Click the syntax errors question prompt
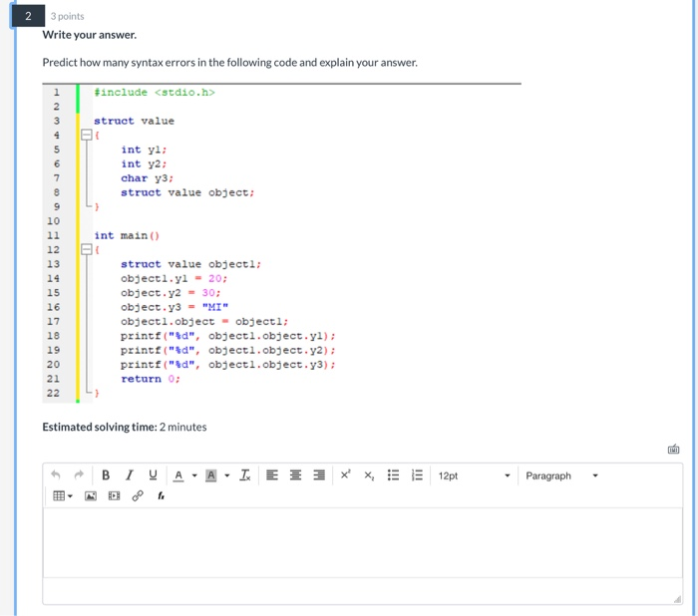 tap(229, 63)
